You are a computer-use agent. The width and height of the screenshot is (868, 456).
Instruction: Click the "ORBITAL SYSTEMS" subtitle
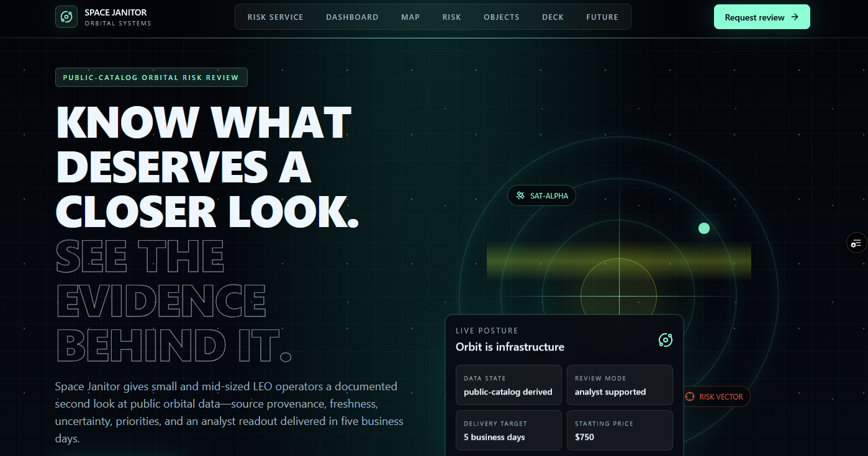pyautogui.click(x=118, y=24)
